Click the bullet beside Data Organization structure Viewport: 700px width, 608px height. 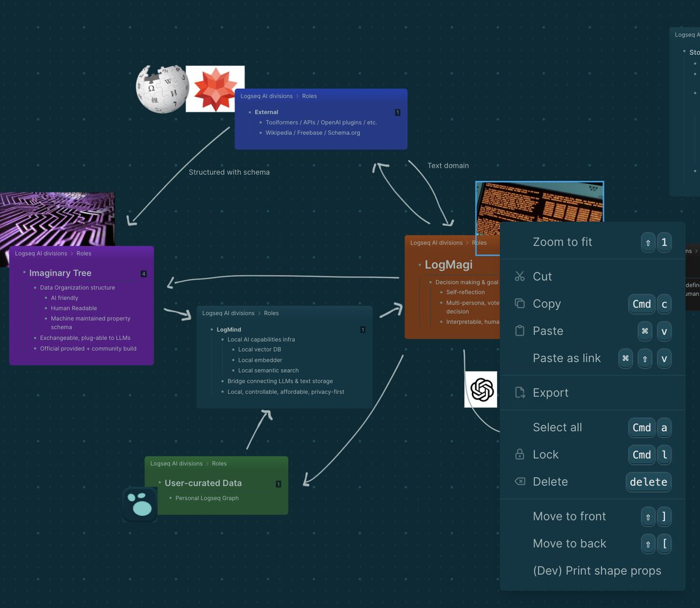click(x=35, y=288)
